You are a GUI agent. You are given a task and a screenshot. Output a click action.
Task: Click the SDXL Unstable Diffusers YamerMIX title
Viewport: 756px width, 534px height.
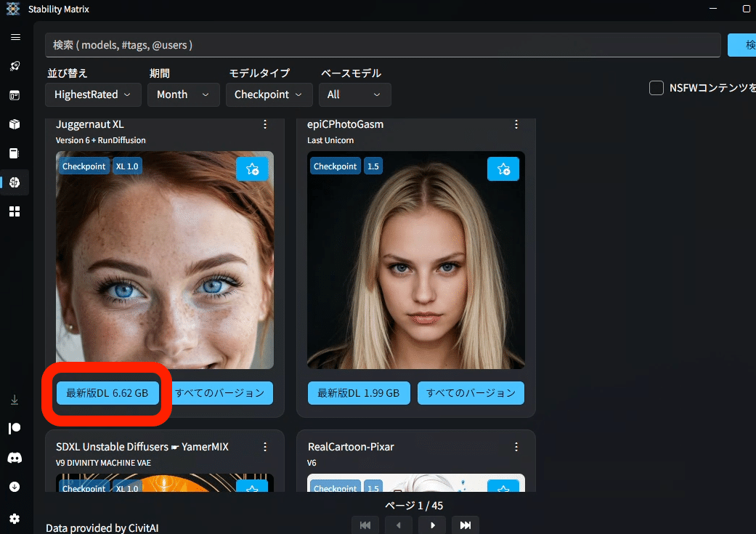142,447
